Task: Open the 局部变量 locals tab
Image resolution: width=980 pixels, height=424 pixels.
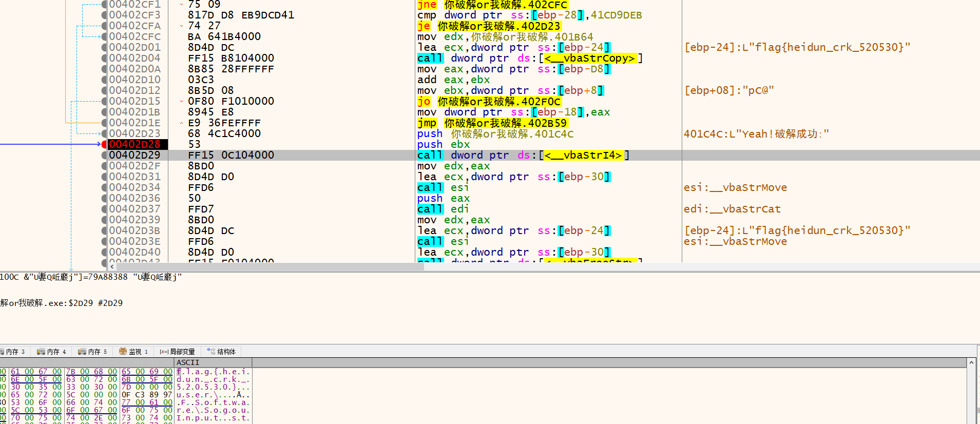Action: click(177, 352)
